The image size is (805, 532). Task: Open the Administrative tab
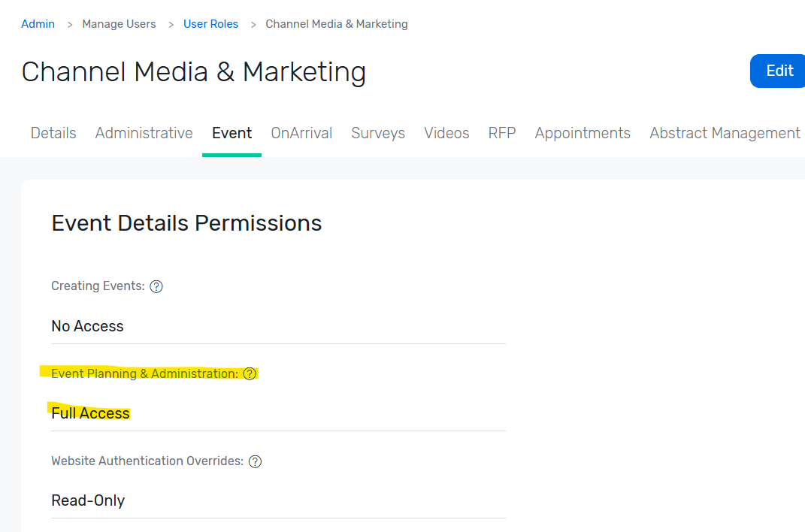(x=144, y=133)
